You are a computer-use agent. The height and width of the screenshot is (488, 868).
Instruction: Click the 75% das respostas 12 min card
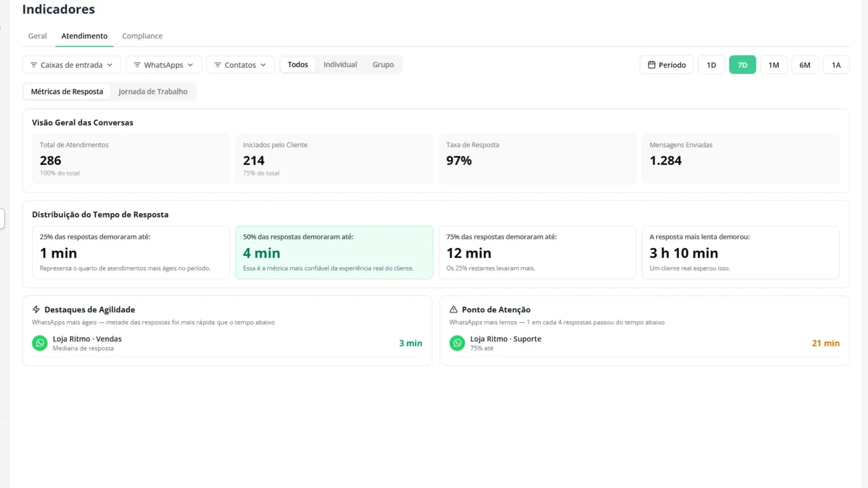point(537,253)
